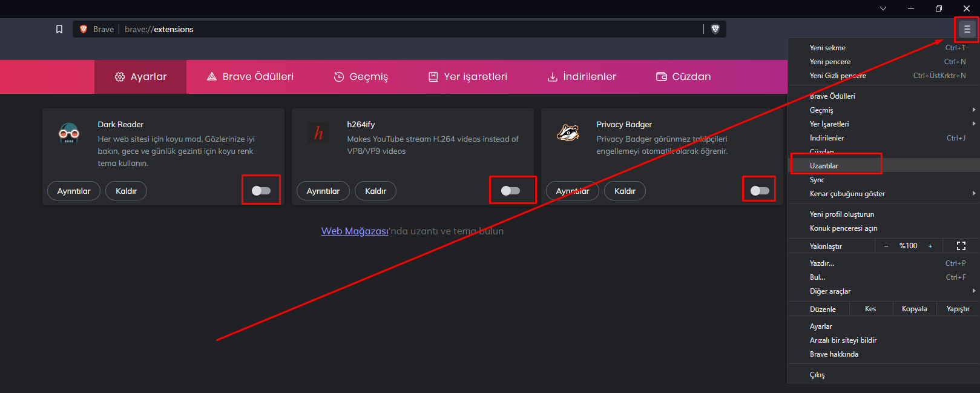Image resolution: width=980 pixels, height=393 pixels.
Task: Expand the Geçmiş submenu arrow
Action: point(973,110)
